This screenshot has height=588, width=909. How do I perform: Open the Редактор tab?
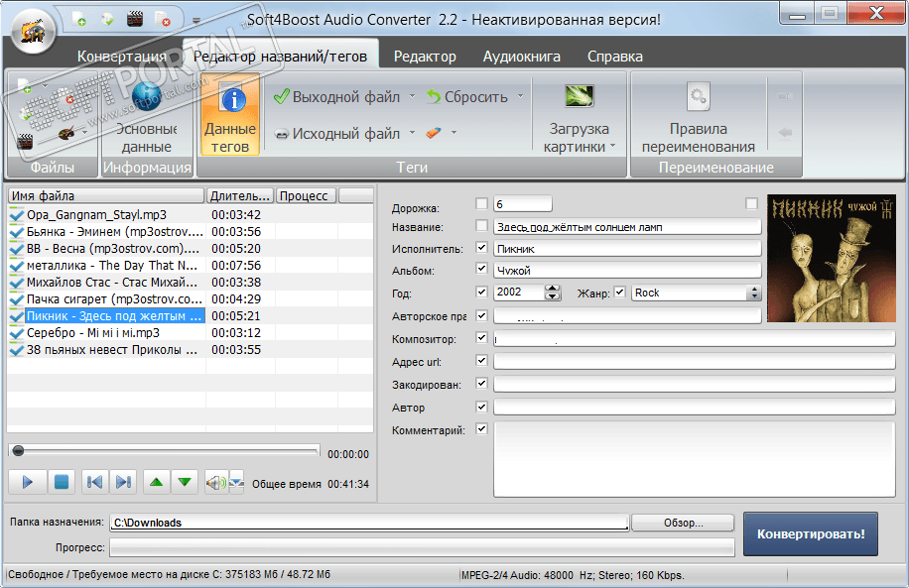pos(425,57)
